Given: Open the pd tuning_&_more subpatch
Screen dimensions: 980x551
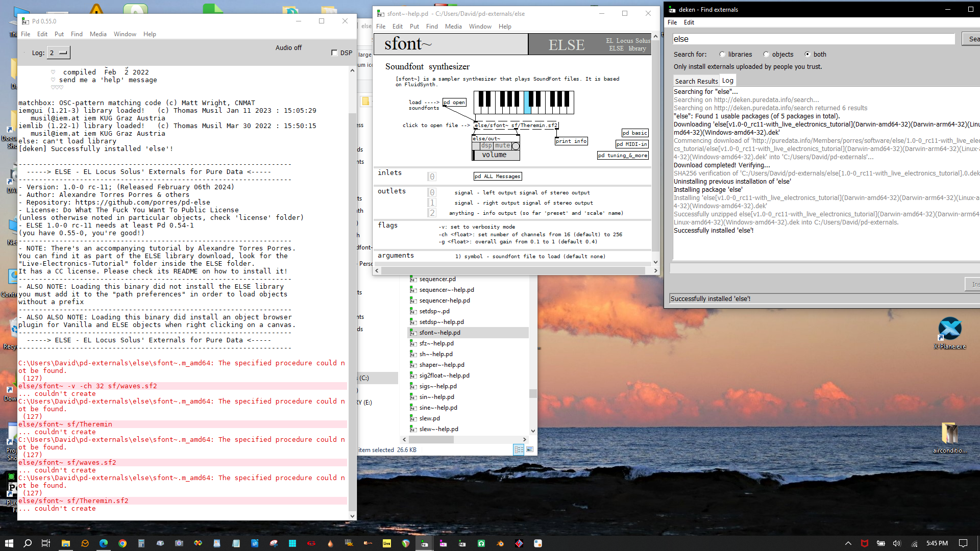Looking at the screenshot, I should [x=623, y=155].
